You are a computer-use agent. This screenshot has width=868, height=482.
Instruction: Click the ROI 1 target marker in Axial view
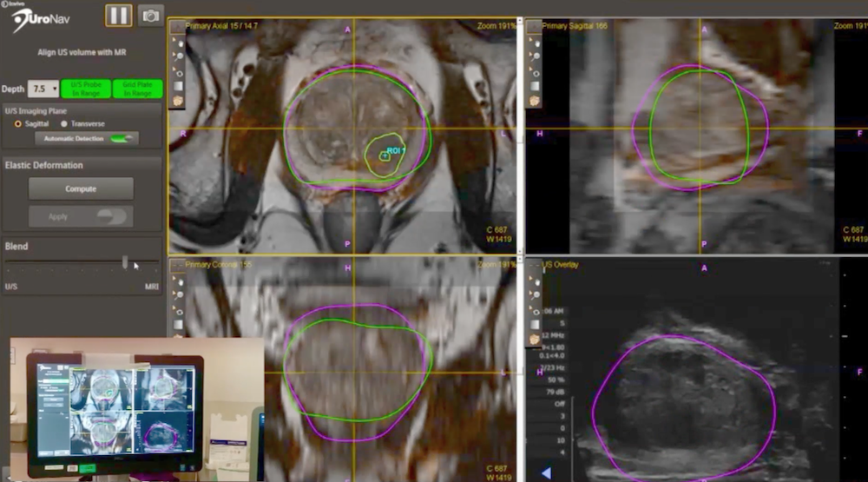[x=385, y=156]
